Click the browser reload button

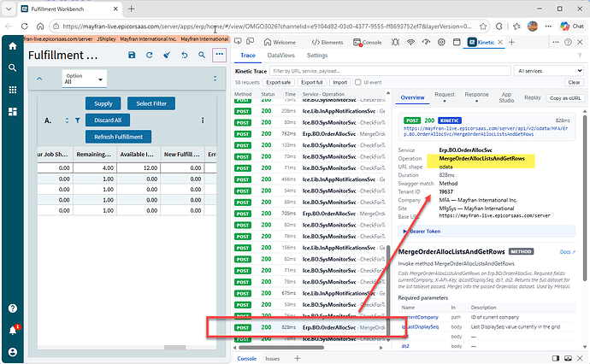pyautogui.click(x=25, y=26)
